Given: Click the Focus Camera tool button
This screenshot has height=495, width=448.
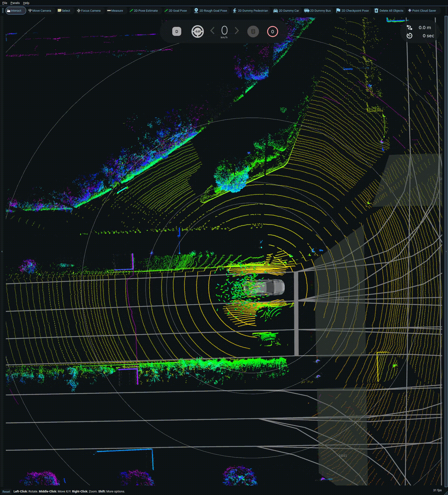Looking at the screenshot, I should coord(89,10).
